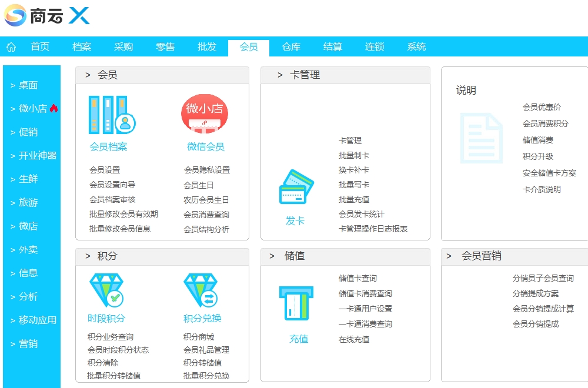The height and width of the screenshot is (388, 588).
Task: Open 会员设置向导 link
Action: [x=112, y=185]
